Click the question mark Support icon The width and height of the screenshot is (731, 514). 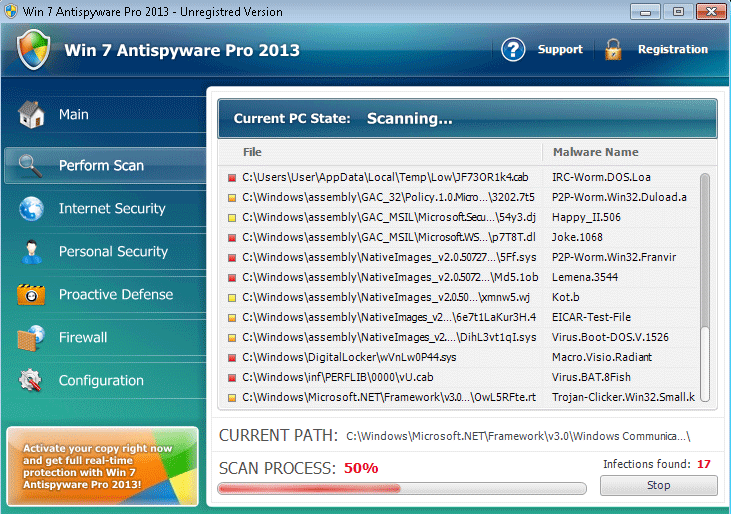(x=513, y=49)
